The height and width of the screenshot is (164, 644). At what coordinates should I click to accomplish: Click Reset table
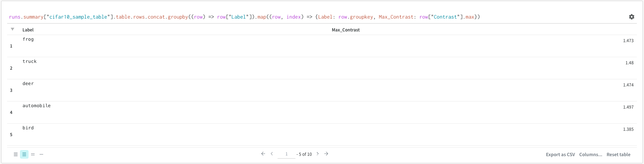[x=618, y=155]
